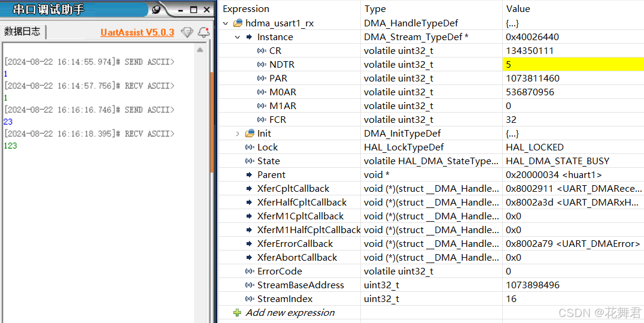Click the variable icon beside PAR
This screenshot has width=644, height=323.
pos(261,79)
